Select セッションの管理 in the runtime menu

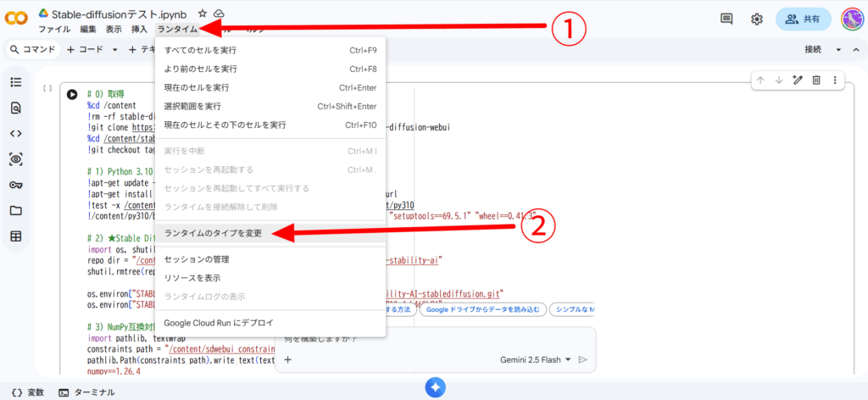coord(196,259)
